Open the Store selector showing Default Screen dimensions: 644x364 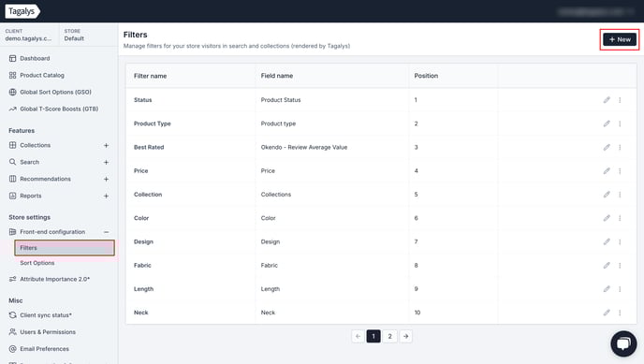click(74, 35)
